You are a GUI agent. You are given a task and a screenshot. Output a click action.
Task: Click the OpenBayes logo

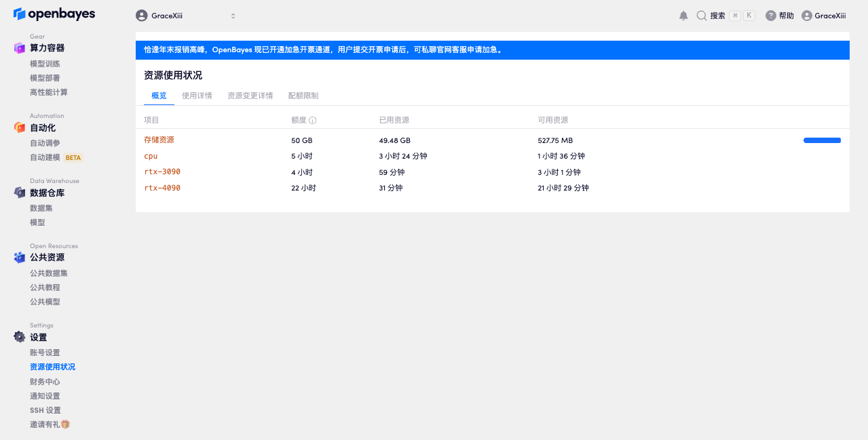point(54,14)
